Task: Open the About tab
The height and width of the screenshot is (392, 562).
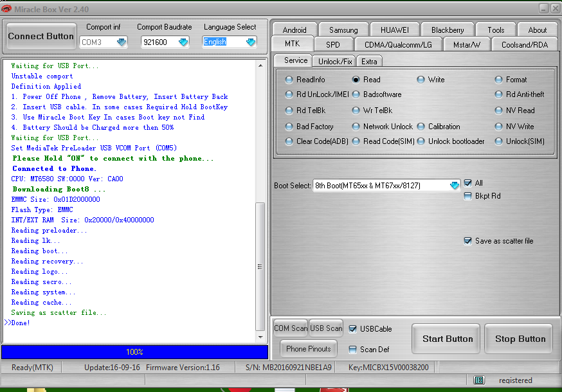Action: point(538,30)
